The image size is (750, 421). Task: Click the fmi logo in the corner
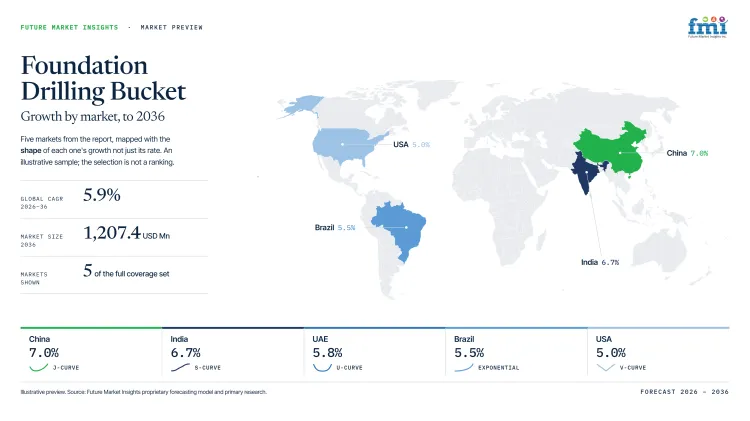point(707,27)
